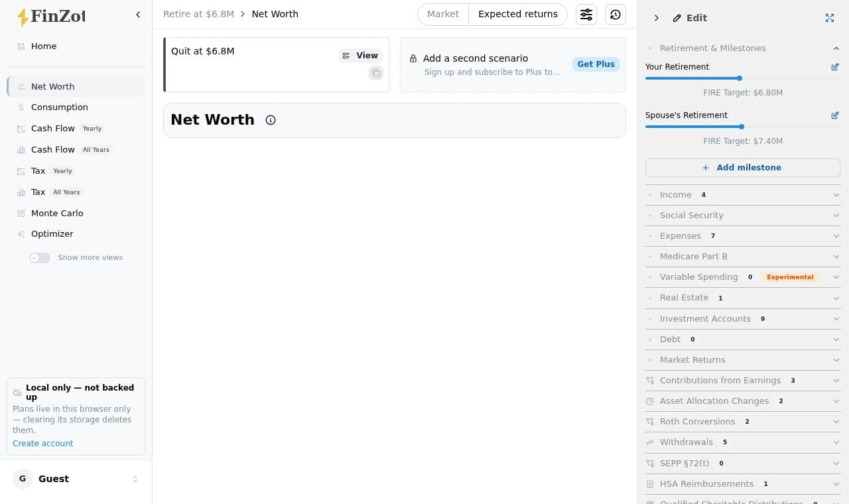The image size is (849, 504).
Task: Expand the Income section
Action: (743, 195)
